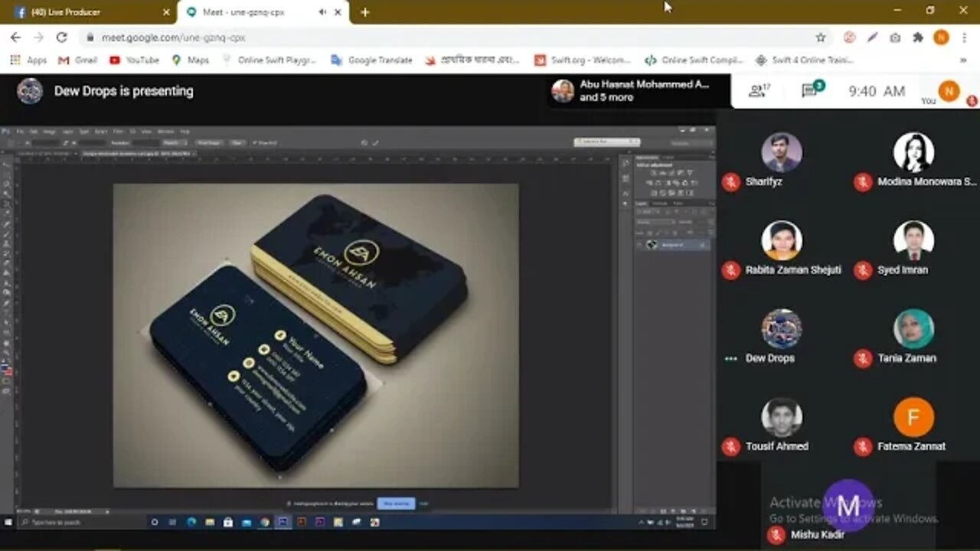Open a new Chrome tab
This screenshot has width=980, height=551.
coord(365,12)
